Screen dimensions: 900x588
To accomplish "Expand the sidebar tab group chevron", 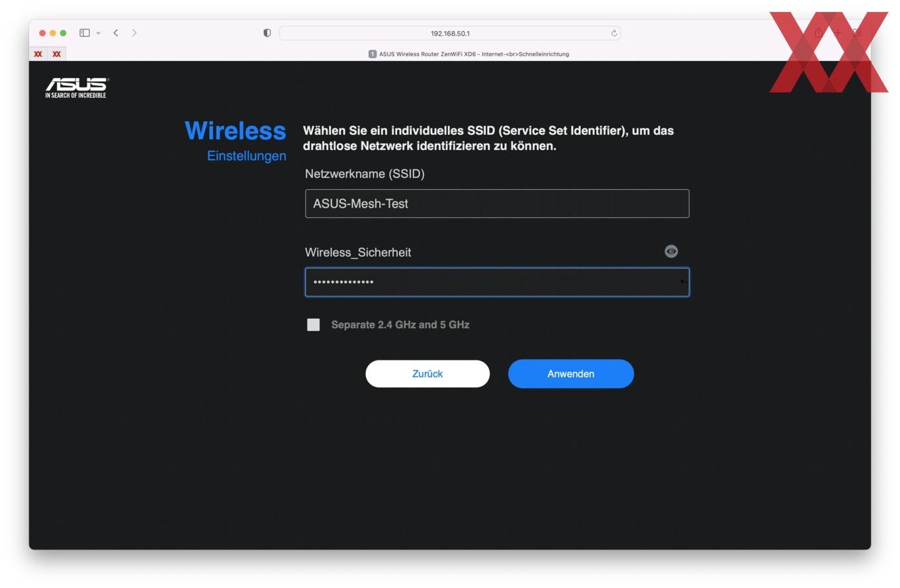I will [x=98, y=33].
